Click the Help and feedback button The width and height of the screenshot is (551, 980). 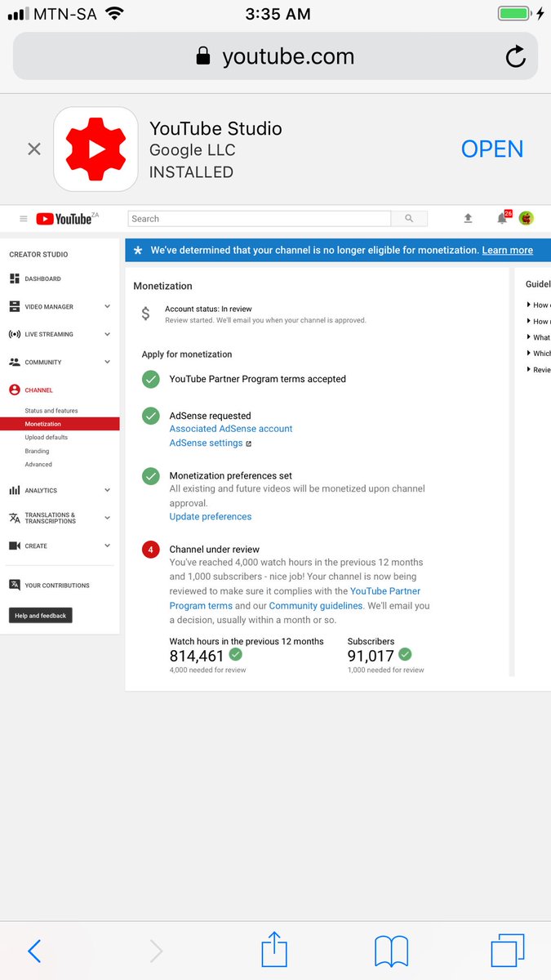coord(41,616)
